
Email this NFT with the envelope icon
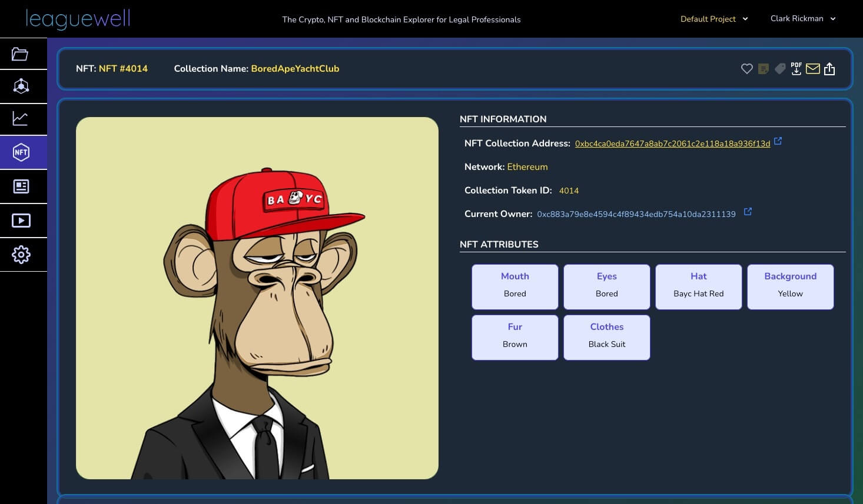tap(813, 69)
